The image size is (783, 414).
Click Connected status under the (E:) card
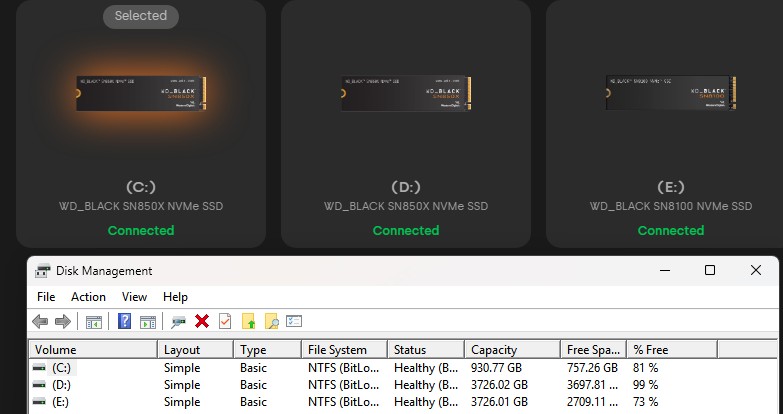(x=671, y=231)
